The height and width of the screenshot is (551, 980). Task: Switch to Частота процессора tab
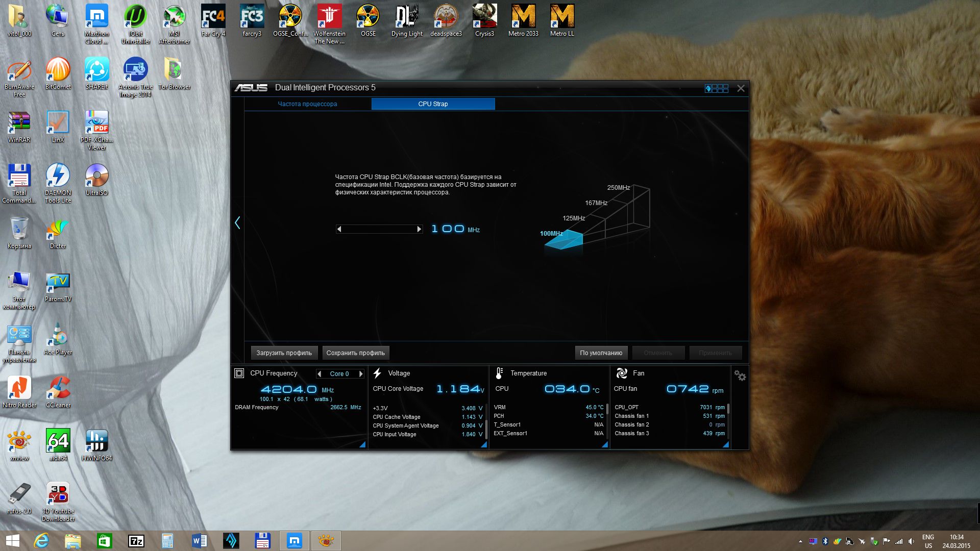pyautogui.click(x=307, y=104)
